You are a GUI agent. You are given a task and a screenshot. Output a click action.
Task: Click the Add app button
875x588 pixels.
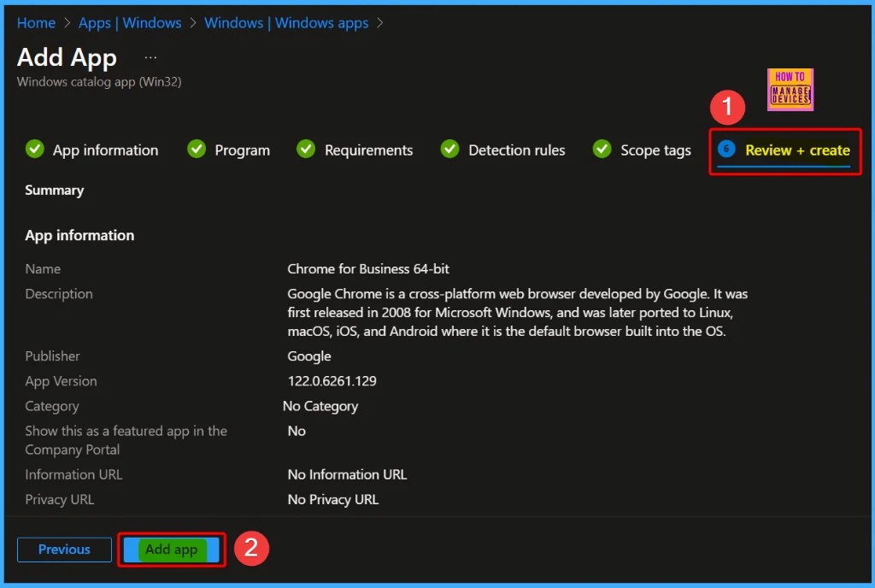click(x=171, y=550)
